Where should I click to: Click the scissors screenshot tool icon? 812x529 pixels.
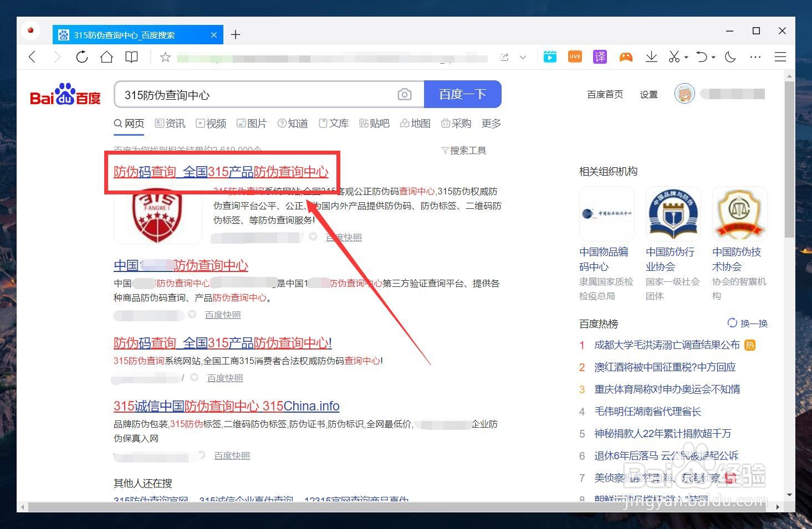(674, 57)
